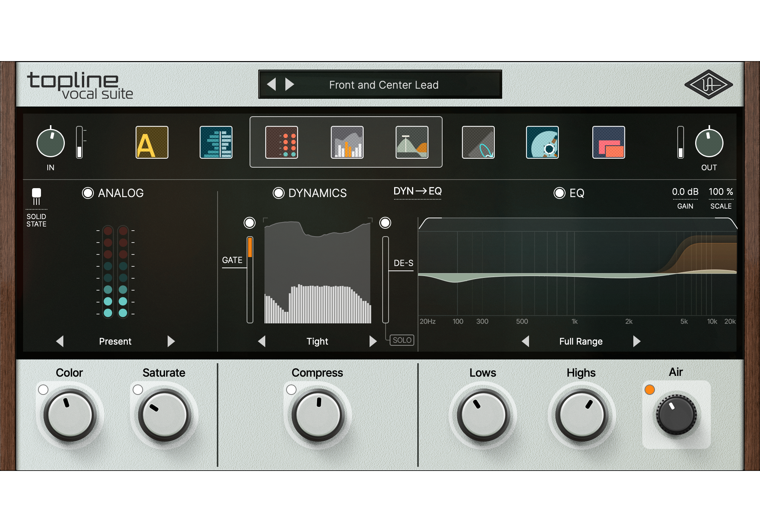The height and width of the screenshot is (532, 760).
Task: Select the orange bar-chart compressor module icon
Action: coord(347,142)
